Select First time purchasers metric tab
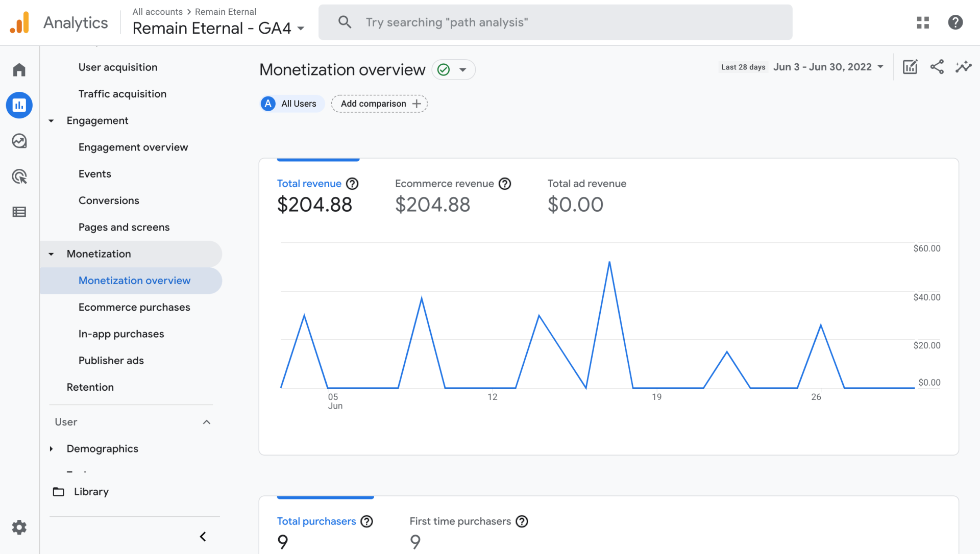The height and width of the screenshot is (554, 980). 469,533
